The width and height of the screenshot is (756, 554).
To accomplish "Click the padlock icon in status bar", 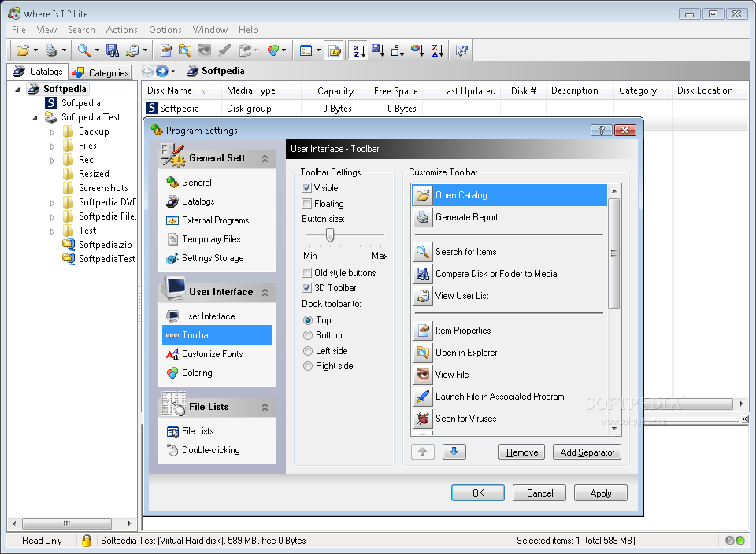I will (x=87, y=541).
